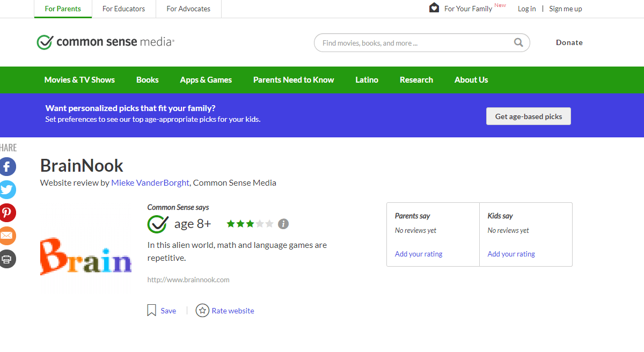The image size is (644, 352).
Task: Click the print page icon
Action: click(7, 259)
